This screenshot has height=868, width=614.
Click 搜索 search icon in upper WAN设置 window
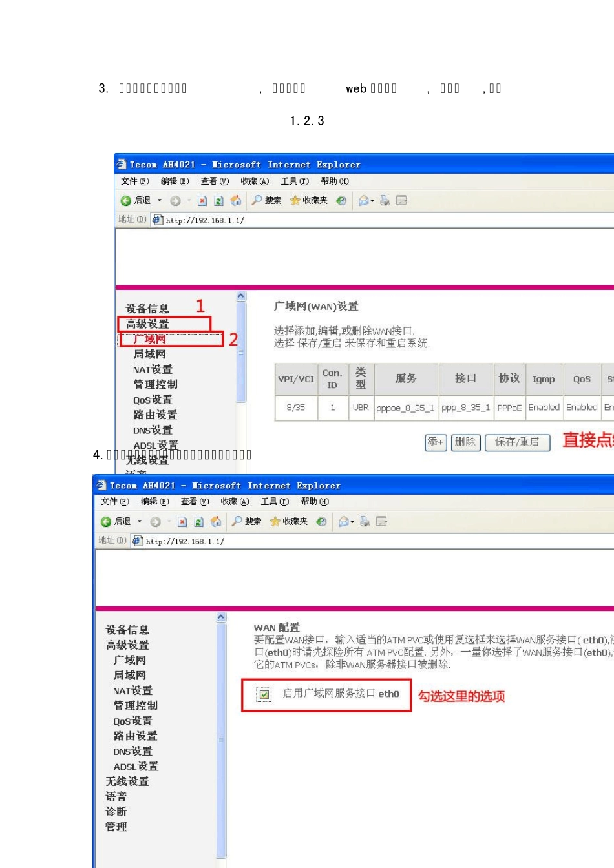click(x=266, y=201)
